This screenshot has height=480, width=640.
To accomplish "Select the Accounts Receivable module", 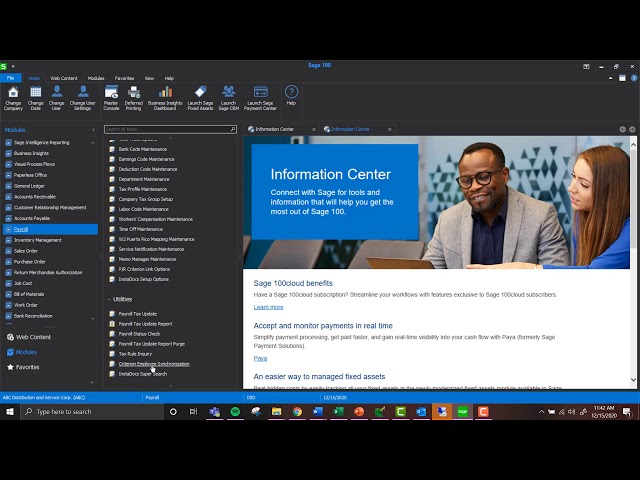I will pyautogui.click(x=35, y=197).
